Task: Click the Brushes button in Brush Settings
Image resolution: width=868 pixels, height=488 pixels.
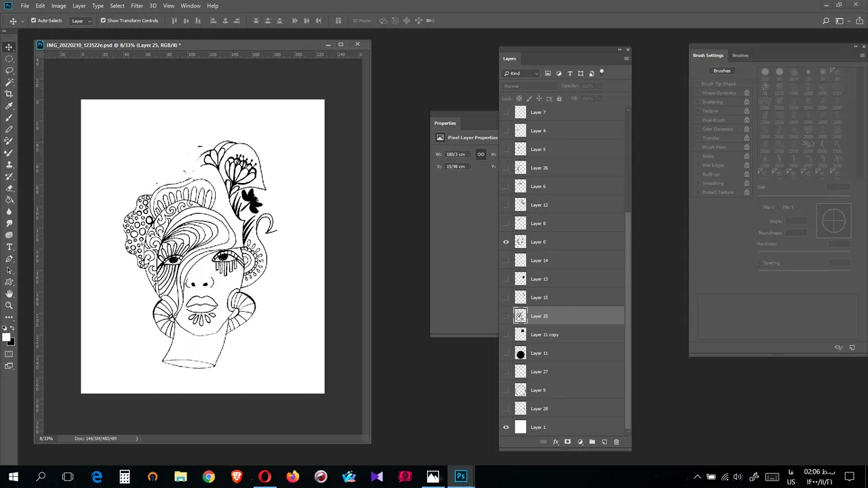Action: pyautogui.click(x=722, y=70)
